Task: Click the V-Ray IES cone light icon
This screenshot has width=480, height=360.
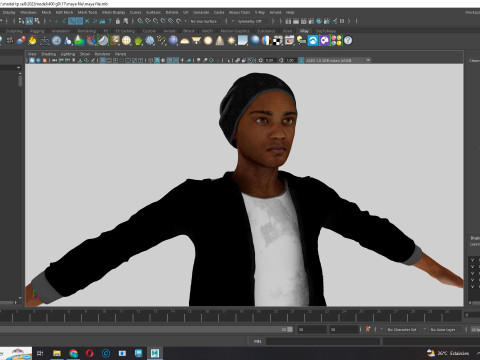Action: click(220, 41)
